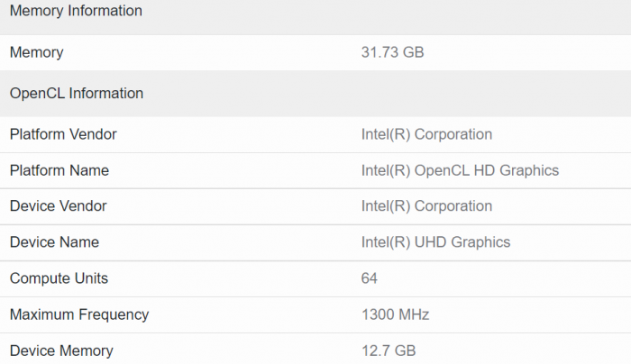
Task: Select the compute units value 64
Action: pos(370,278)
